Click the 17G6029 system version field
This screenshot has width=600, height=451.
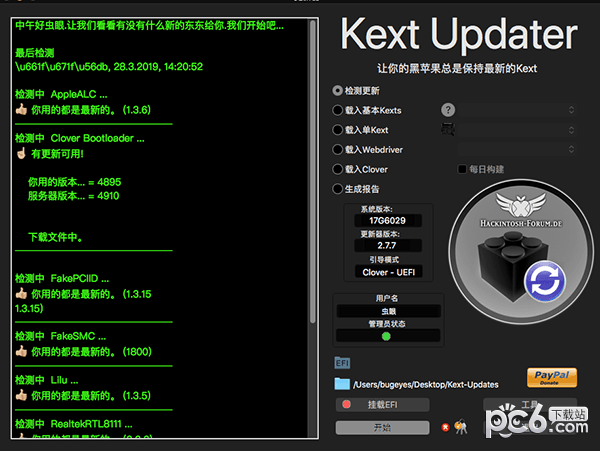(388, 221)
